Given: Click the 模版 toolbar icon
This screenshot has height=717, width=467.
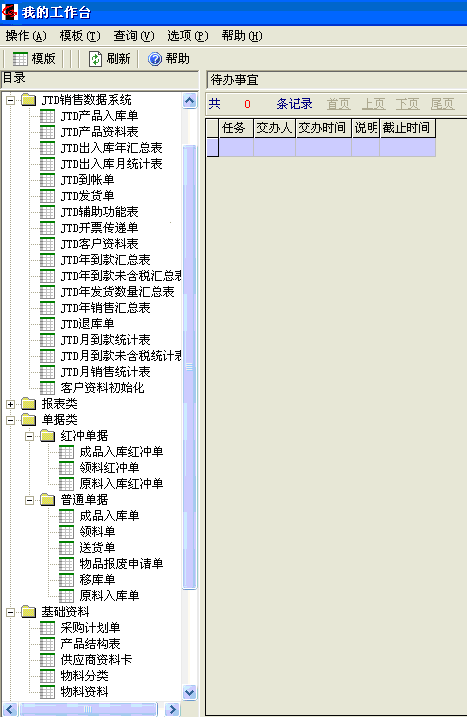Looking at the screenshot, I should 20,59.
